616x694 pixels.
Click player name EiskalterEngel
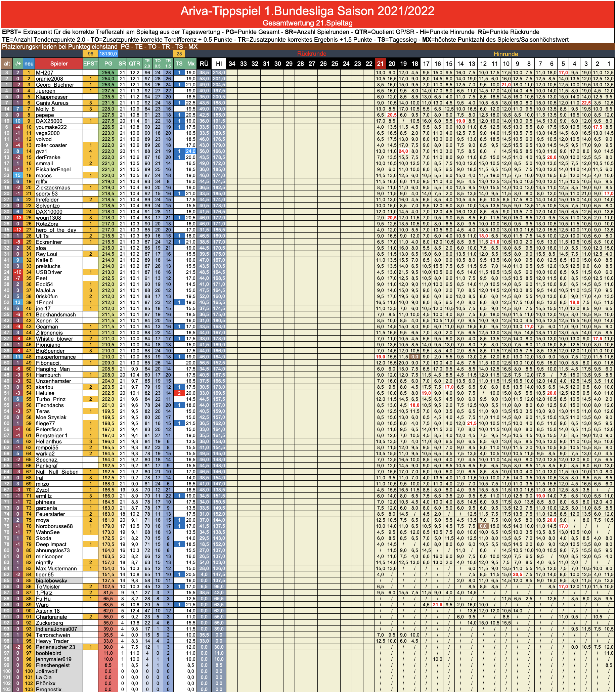coord(53,169)
